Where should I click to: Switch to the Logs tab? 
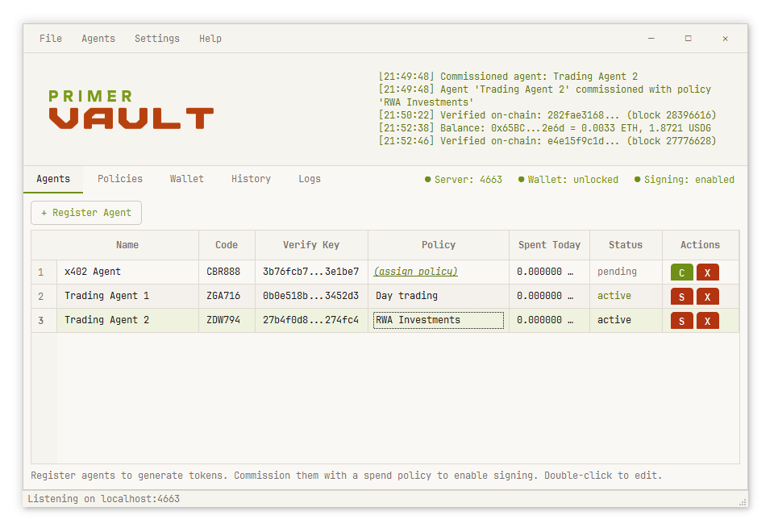coord(310,179)
